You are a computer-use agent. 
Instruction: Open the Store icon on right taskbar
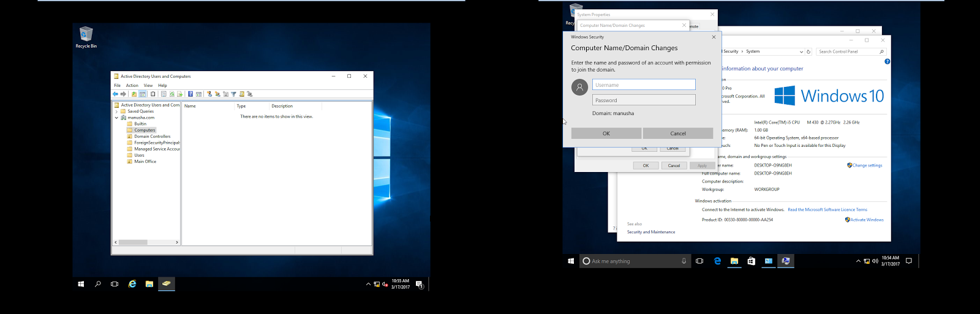(751, 261)
